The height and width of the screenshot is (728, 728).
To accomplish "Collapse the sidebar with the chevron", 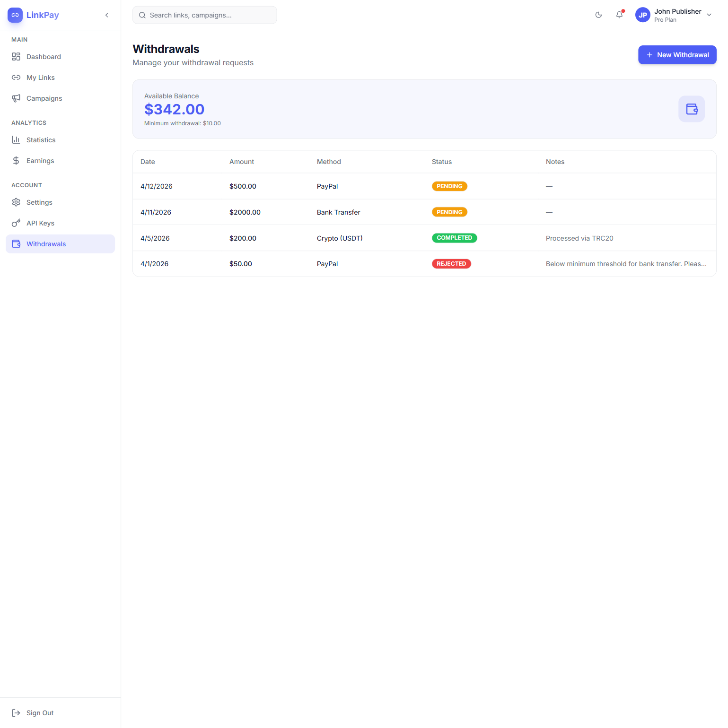I will 107,15.
